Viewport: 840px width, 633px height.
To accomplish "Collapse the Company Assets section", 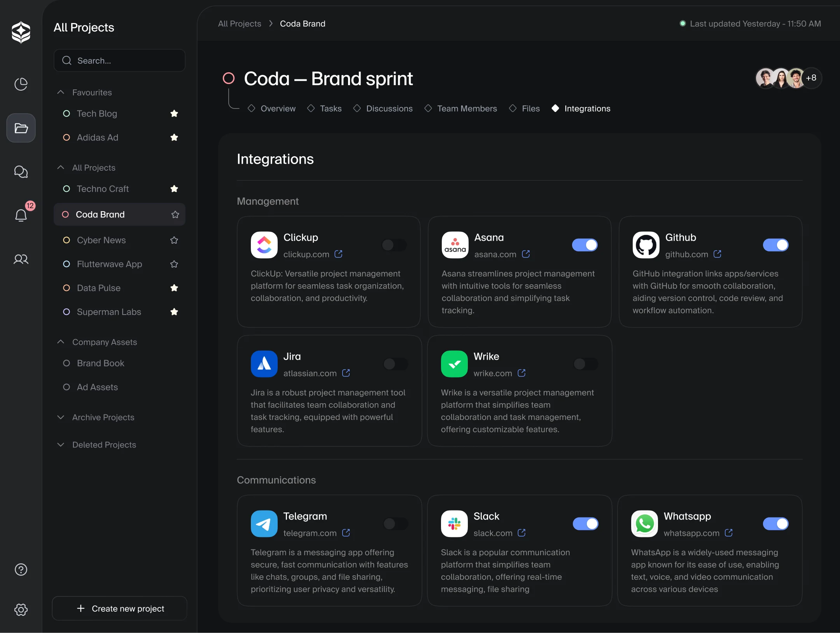I will click(61, 342).
